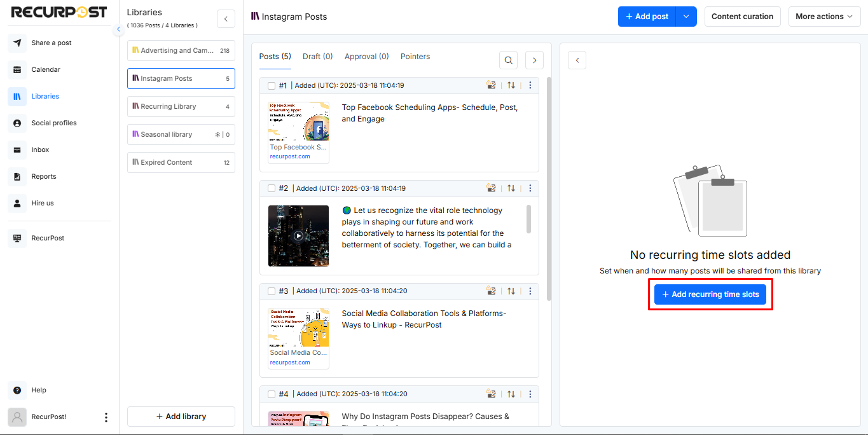The width and height of the screenshot is (868, 435).
Task: Click the RecurPost! user avatar
Action: pos(17,417)
